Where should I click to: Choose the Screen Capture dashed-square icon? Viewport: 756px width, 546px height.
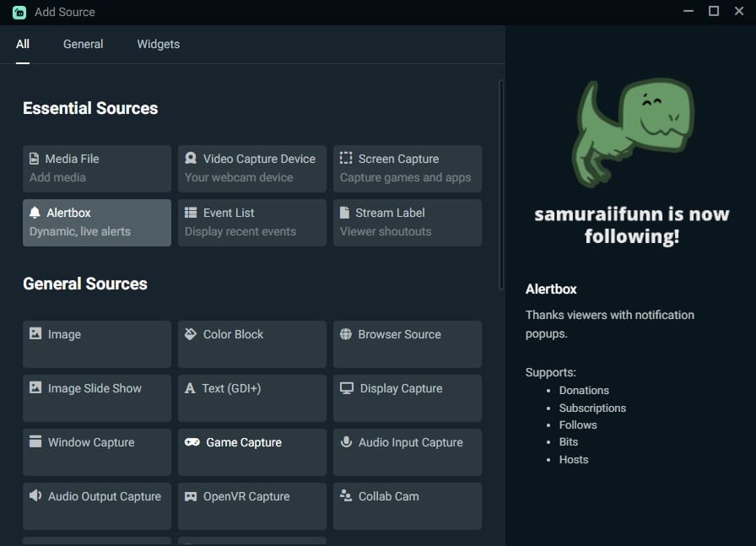coord(346,158)
